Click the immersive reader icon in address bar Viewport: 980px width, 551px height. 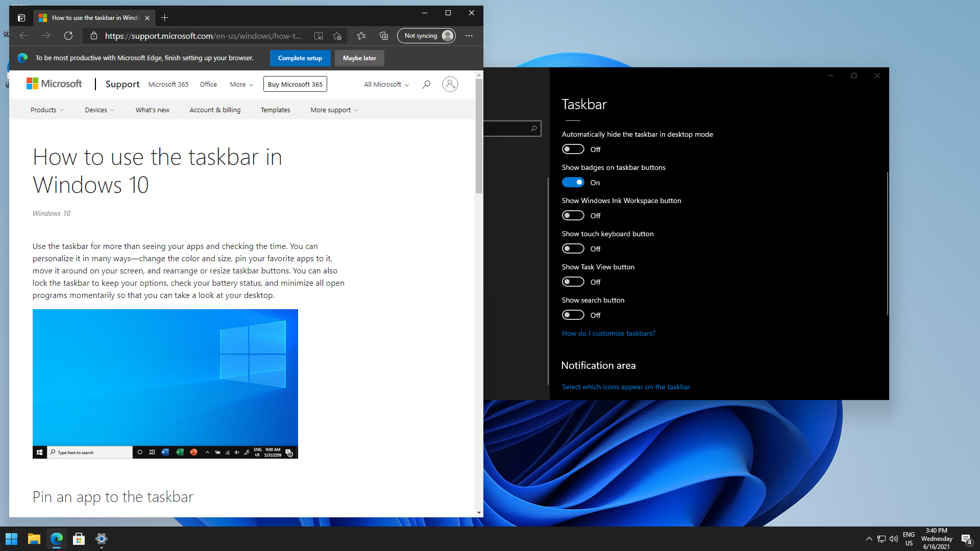tap(318, 36)
